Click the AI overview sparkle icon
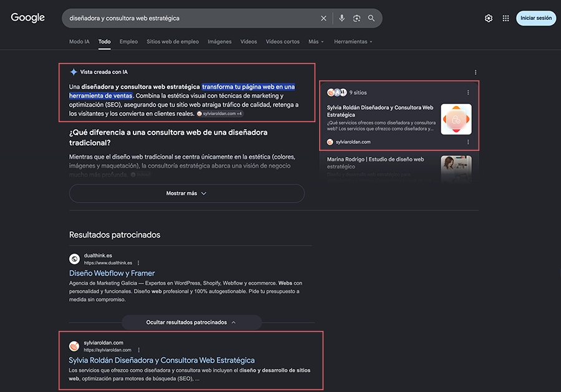Image resolution: width=561 pixels, height=392 pixels. [74, 72]
